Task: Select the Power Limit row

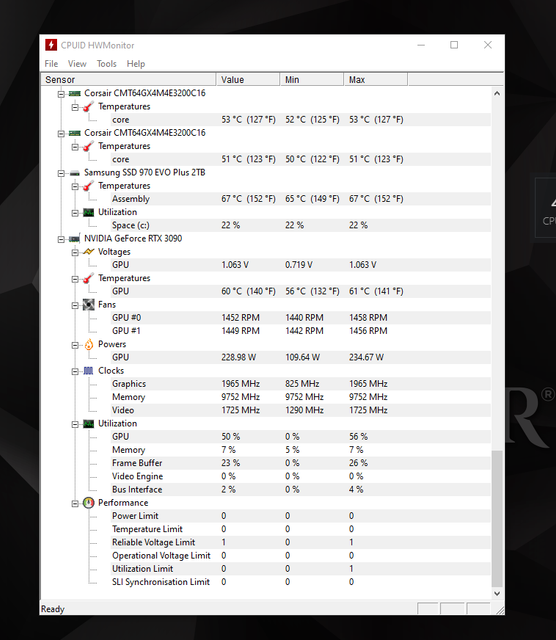Action: click(301, 516)
